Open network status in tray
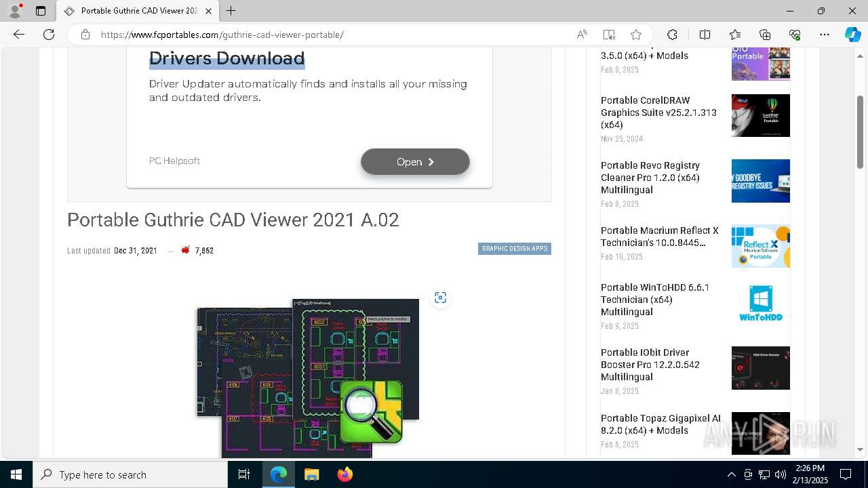This screenshot has height=488, width=868. (x=764, y=474)
